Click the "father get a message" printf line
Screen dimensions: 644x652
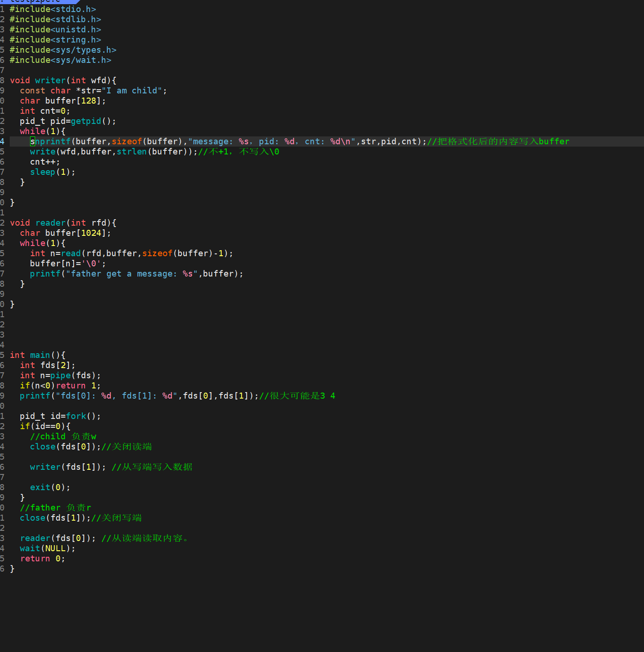[x=136, y=274]
